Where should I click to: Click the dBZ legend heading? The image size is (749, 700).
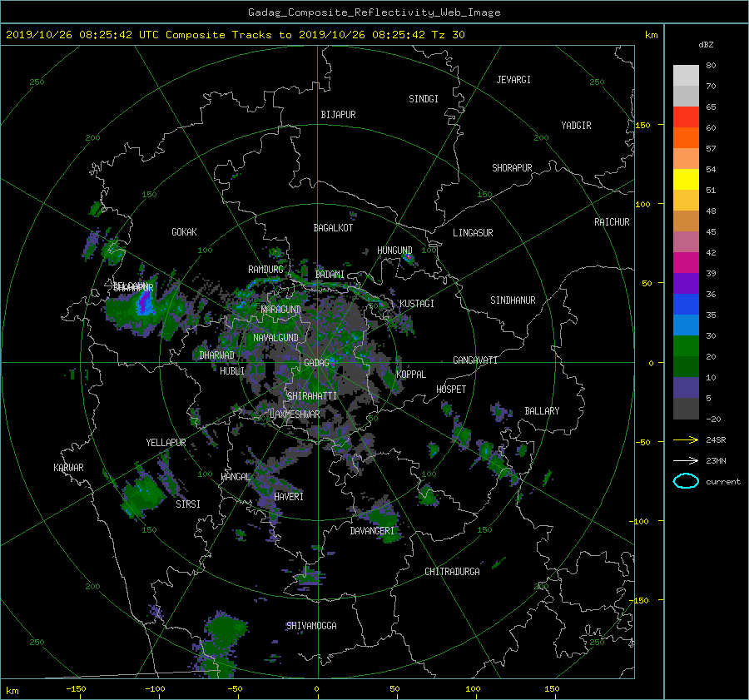706,44
